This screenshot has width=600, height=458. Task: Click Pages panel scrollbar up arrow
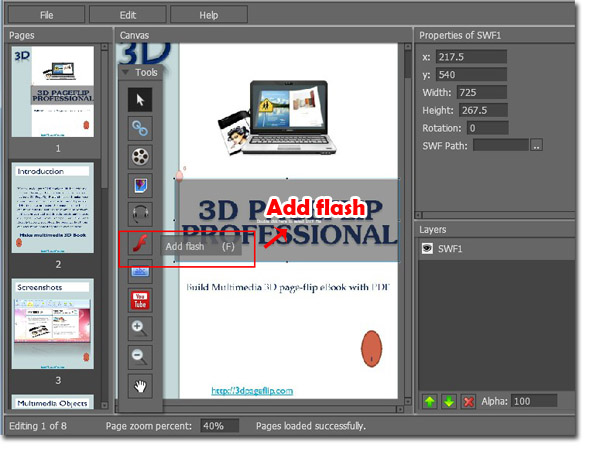(x=104, y=47)
